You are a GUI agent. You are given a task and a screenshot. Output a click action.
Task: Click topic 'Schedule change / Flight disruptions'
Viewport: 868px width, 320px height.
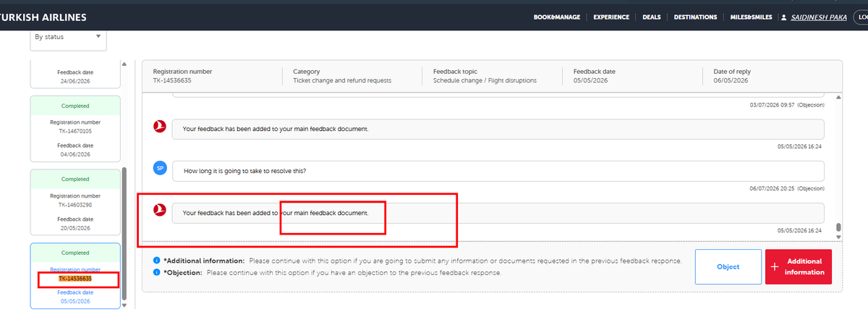[x=485, y=80]
